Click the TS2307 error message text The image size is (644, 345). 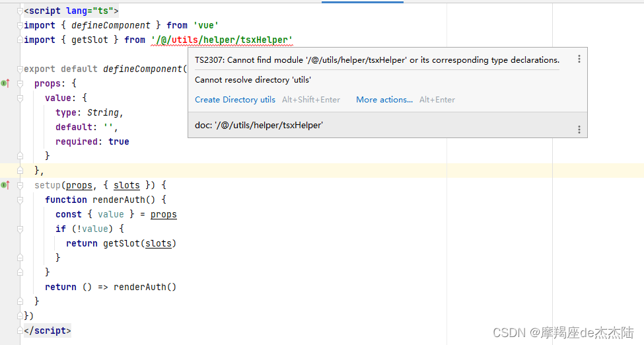[x=377, y=60]
